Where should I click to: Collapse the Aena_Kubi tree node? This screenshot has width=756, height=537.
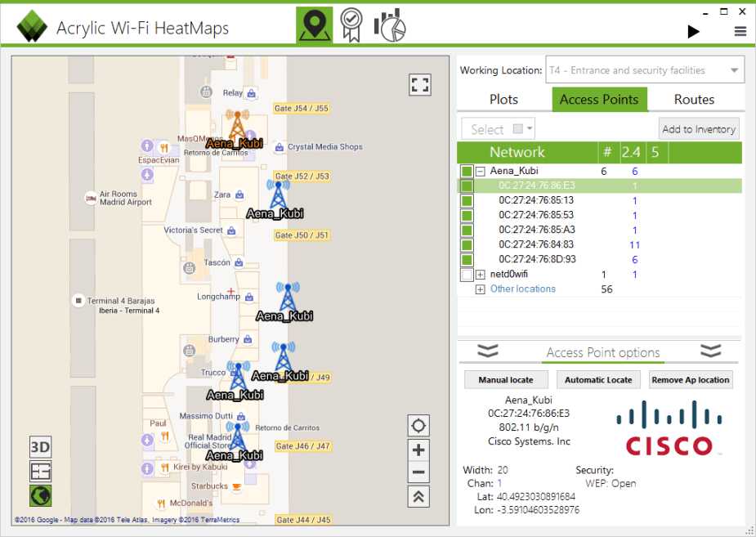481,172
